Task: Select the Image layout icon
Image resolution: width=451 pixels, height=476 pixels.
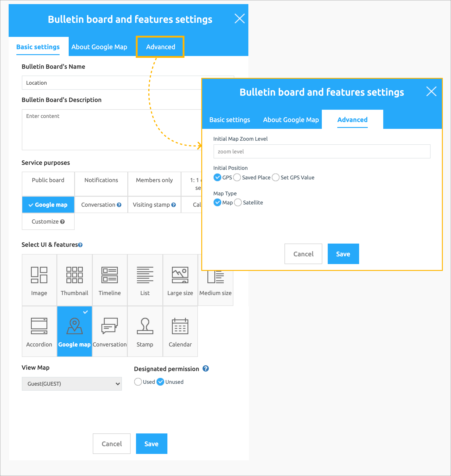Action: (x=39, y=275)
